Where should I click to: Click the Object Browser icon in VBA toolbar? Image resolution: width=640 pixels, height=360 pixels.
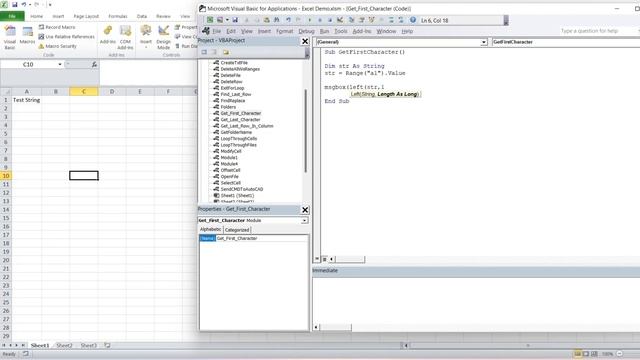pyautogui.click(x=371, y=20)
